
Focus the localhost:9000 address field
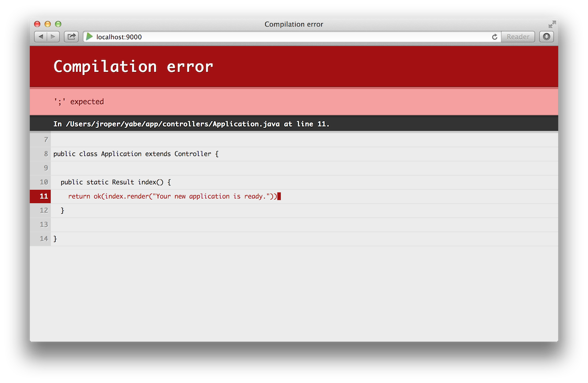[x=288, y=37]
